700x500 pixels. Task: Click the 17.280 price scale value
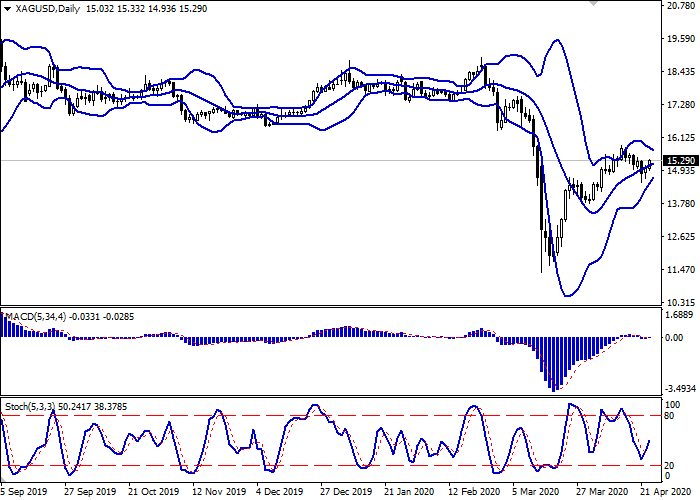coord(680,105)
